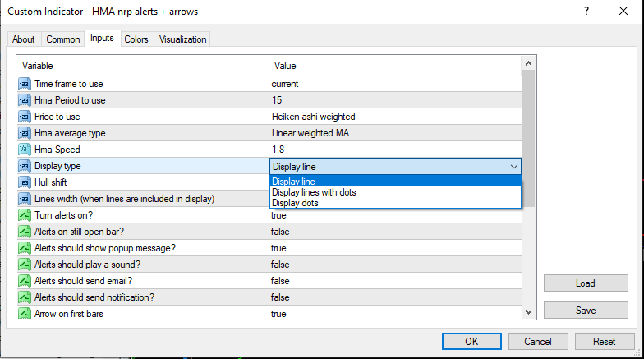The image size is (644, 359).
Task: Choose Display lines with dots option
Action: (x=313, y=192)
